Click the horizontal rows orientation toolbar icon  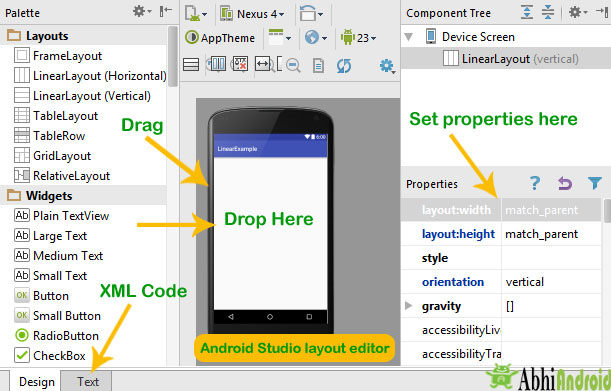(191, 65)
